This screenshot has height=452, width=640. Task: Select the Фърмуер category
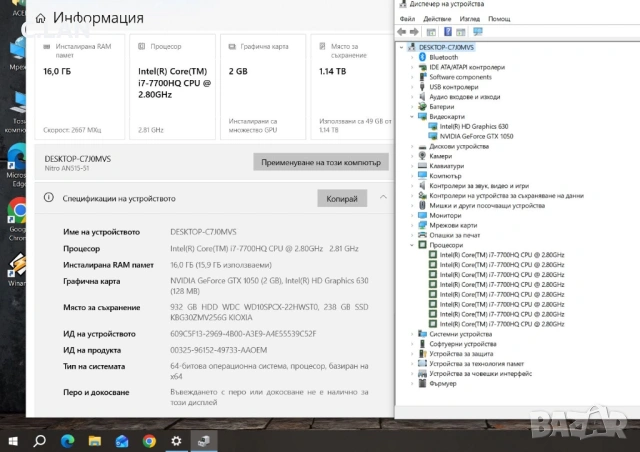tap(442, 383)
